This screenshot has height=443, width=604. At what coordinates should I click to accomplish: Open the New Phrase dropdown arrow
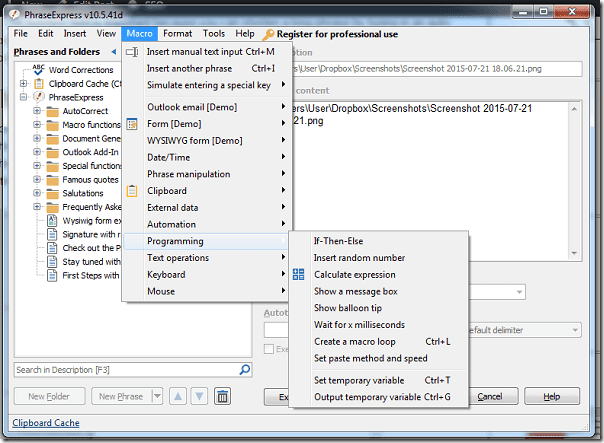coord(157,396)
